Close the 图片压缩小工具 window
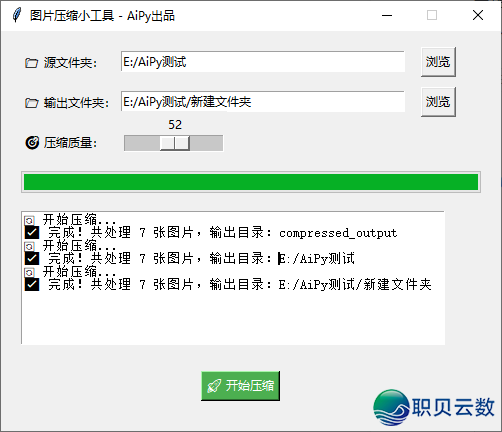Viewport: 502px width, 432px height. (478, 15)
